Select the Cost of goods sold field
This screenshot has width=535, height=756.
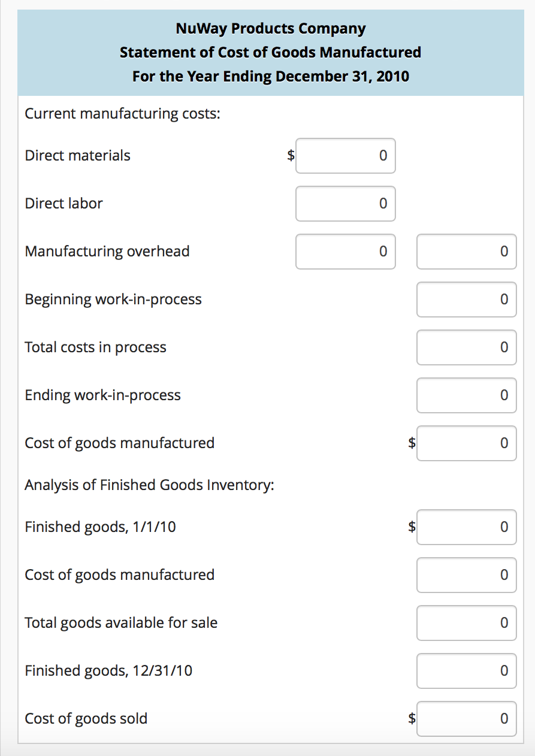(x=467, y=719)
